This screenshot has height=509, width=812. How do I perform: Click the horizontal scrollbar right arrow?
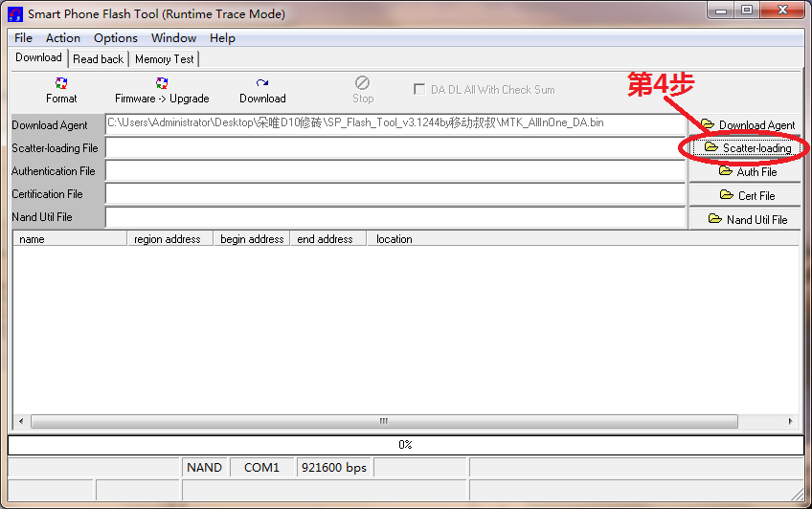pyautogui.click(x=791, y=421)
